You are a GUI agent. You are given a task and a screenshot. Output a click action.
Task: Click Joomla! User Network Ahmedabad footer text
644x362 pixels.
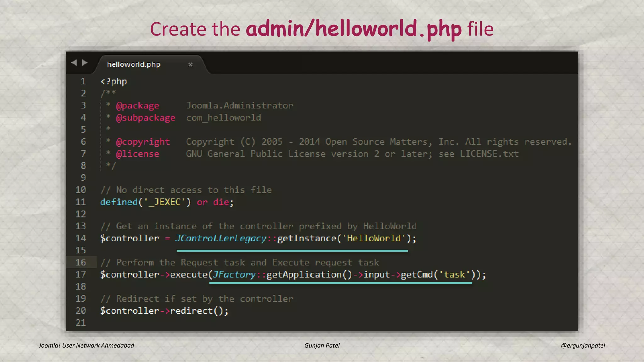tap(86, 345)
